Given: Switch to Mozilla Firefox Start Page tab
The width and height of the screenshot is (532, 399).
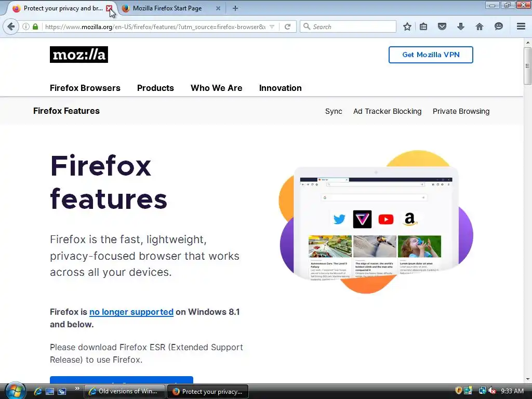Looking at the screenshot, I should point(167,8).
